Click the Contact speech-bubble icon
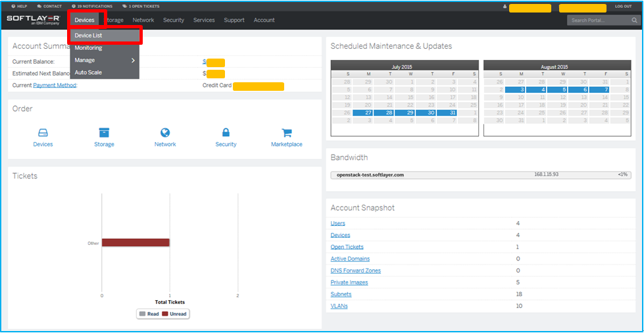 coord(39,7)
